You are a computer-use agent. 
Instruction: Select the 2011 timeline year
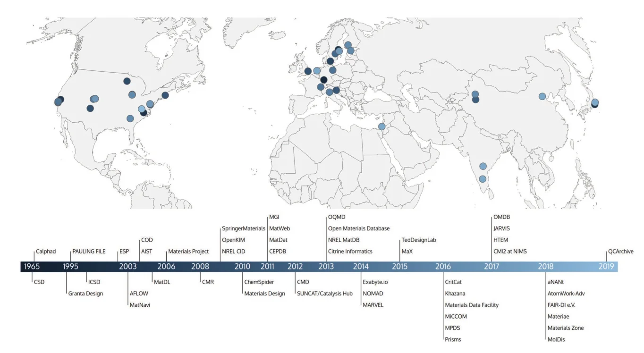tap(267, 267)
